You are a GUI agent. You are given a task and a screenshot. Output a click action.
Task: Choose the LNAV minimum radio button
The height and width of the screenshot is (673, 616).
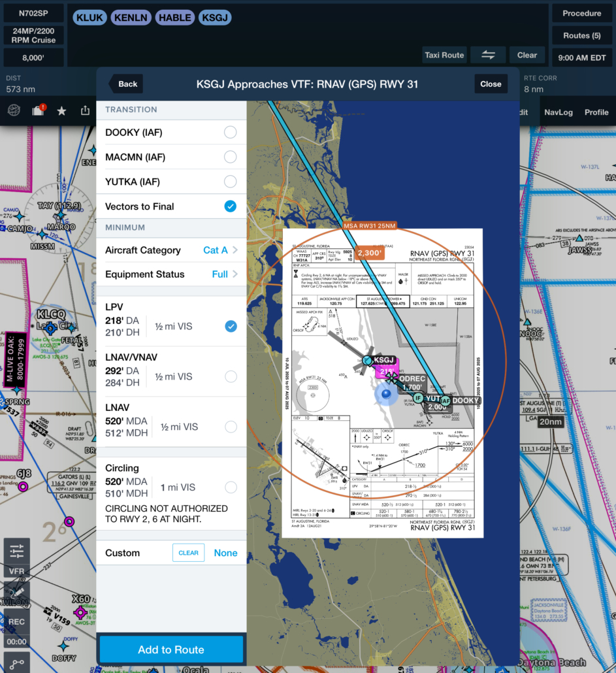click(231, 427)
